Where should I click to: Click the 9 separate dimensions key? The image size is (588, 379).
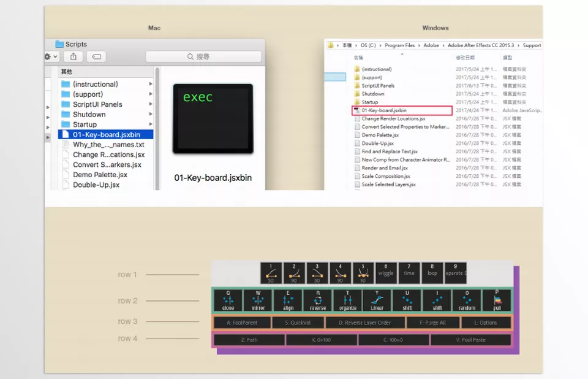(x=455, y=273)
